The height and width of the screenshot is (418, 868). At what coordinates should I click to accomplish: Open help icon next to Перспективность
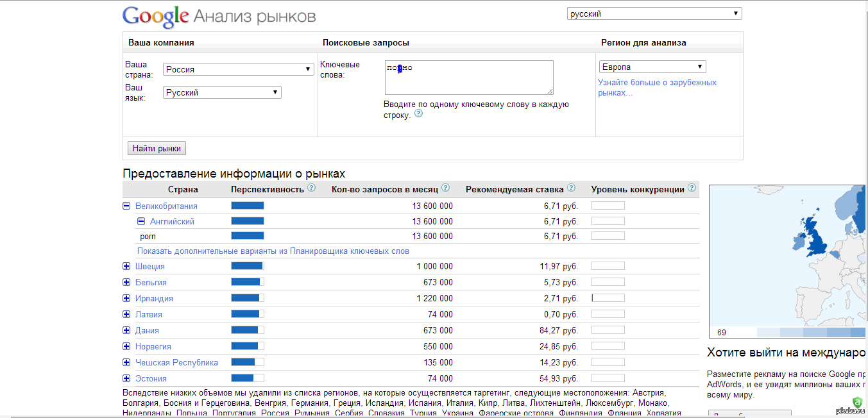(312, 188)
